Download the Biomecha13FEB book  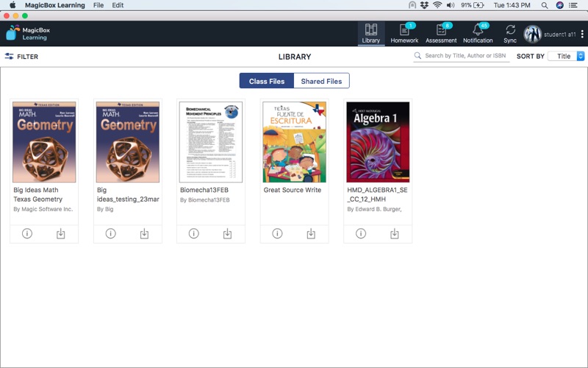228,233
